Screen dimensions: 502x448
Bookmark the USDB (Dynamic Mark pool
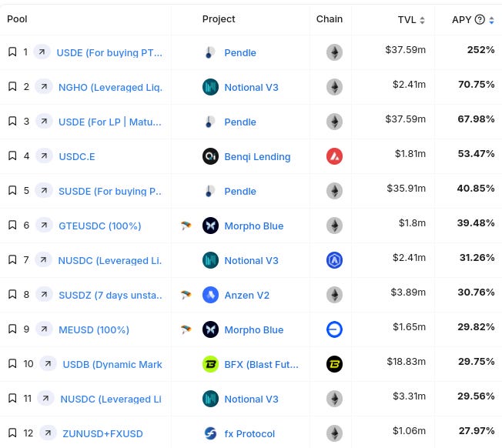(12, 363)
